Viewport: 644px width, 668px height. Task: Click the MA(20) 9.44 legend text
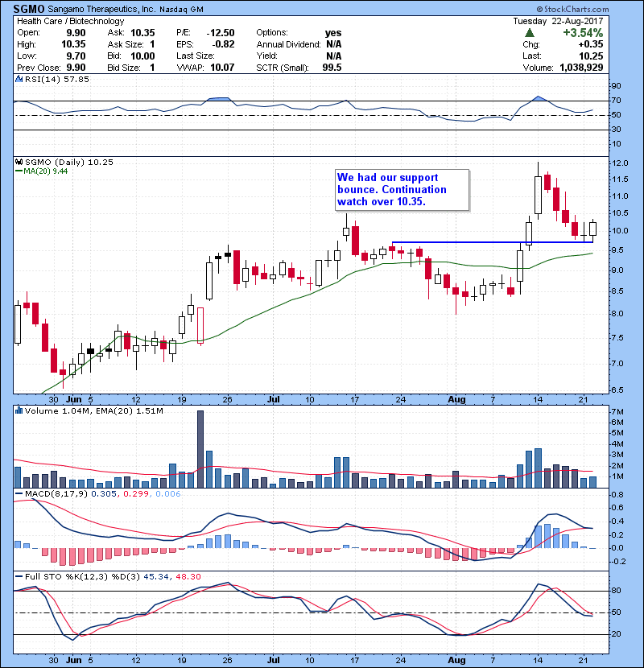[46, 171]
